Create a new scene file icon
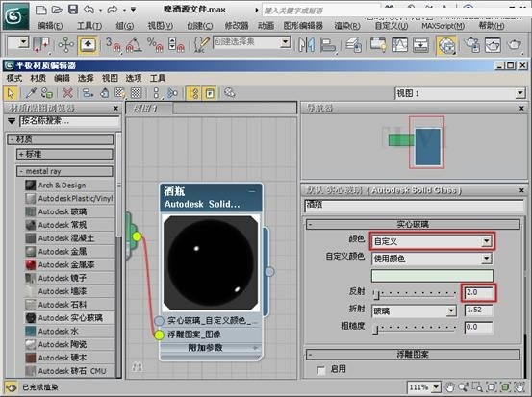Screen dimensions: 532x397 tap(41, 10)
